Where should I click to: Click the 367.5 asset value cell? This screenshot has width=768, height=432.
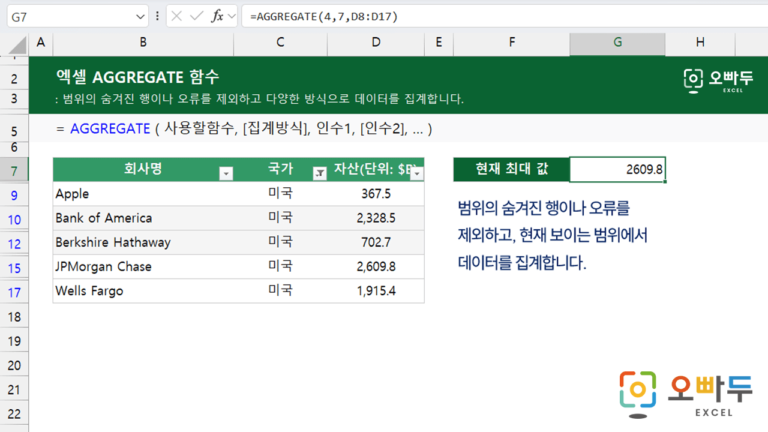point(376,193)
